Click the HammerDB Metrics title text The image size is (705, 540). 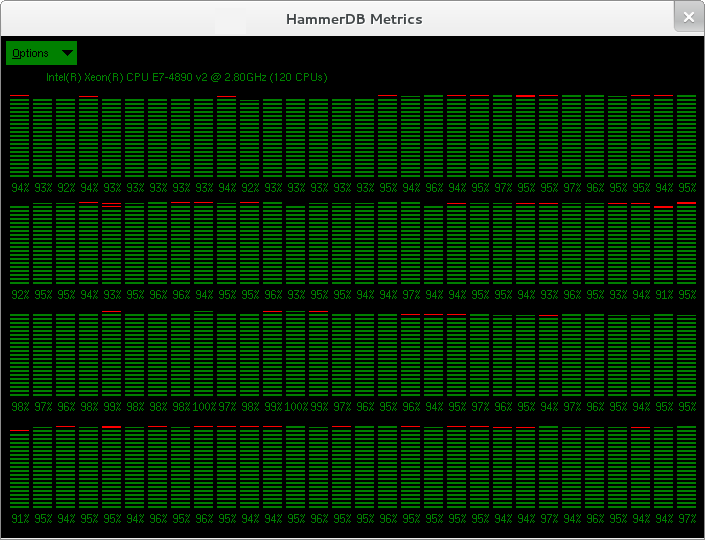point(354,19)
